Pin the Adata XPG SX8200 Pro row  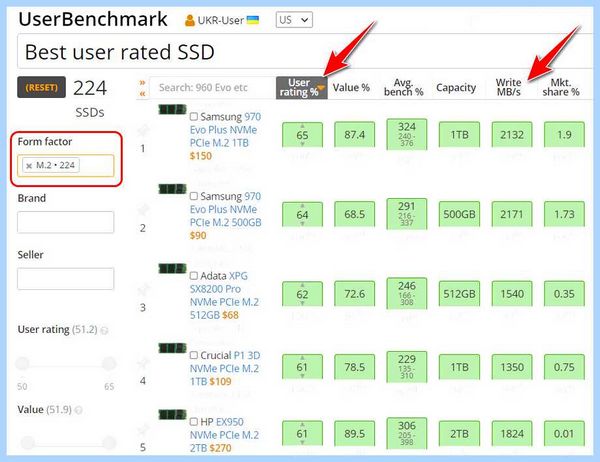coord(143,290)
